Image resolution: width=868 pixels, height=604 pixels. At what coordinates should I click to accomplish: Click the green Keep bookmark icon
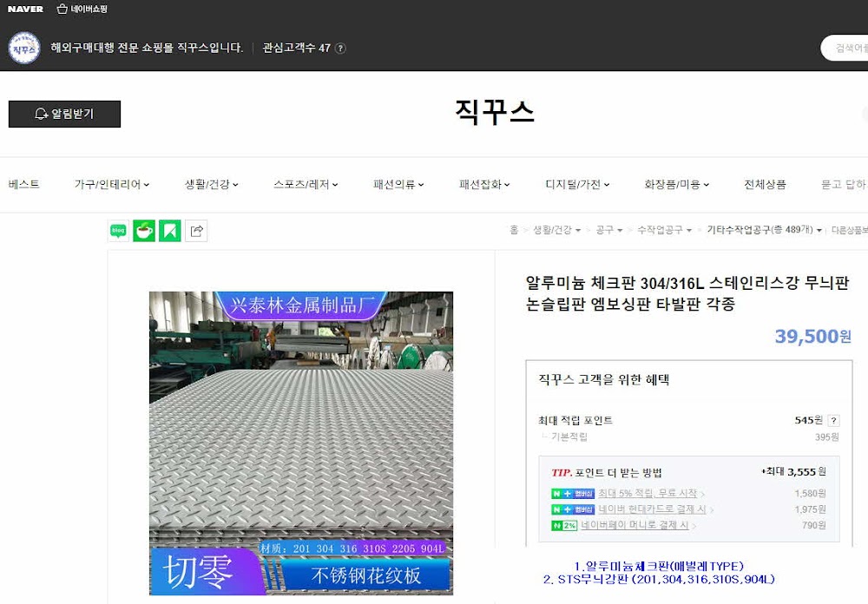click(170, 230)
